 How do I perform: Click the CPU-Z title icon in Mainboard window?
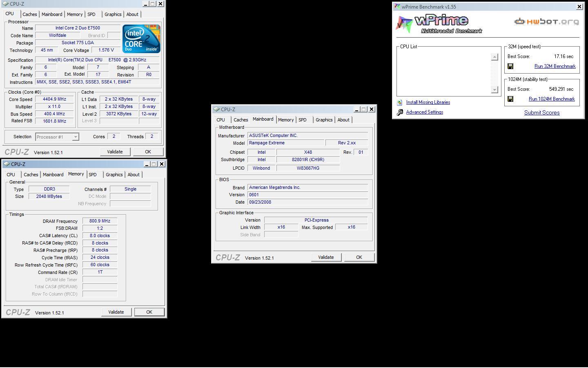tap(216, 109)
